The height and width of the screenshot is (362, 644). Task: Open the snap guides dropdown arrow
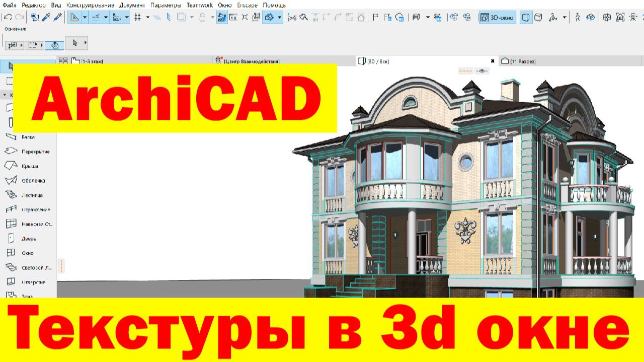106,17
